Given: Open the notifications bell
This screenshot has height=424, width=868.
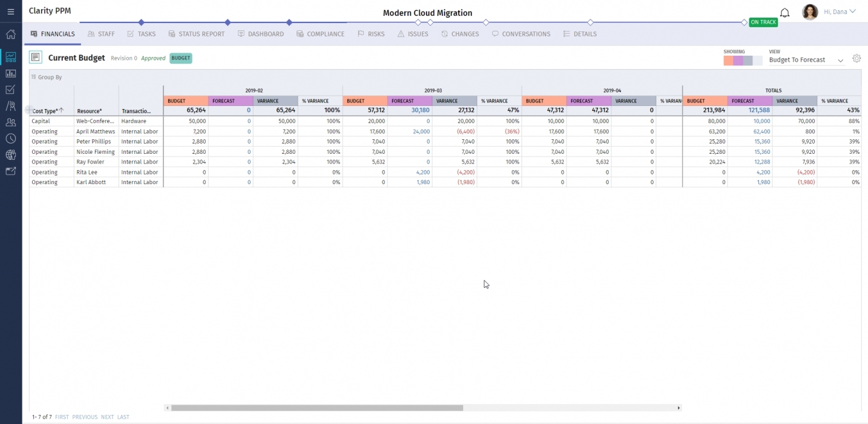Looking at the screenshot, I should (x=784, y=12).
